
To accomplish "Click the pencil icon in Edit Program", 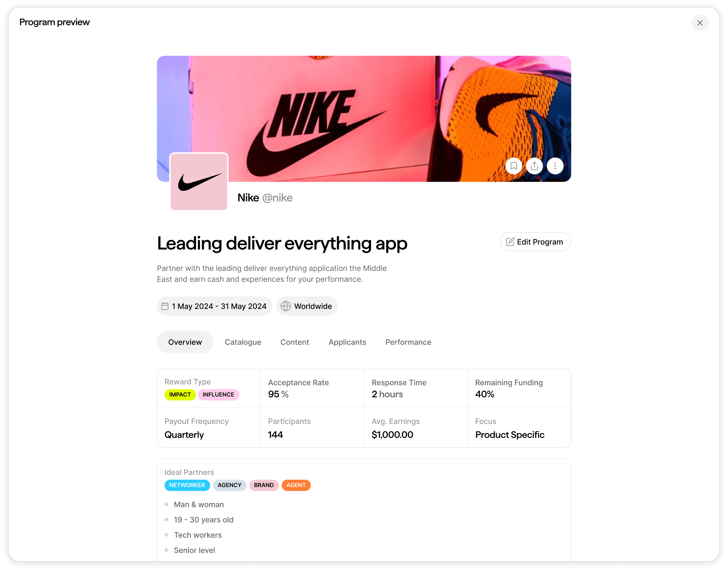I will (510, 242).
